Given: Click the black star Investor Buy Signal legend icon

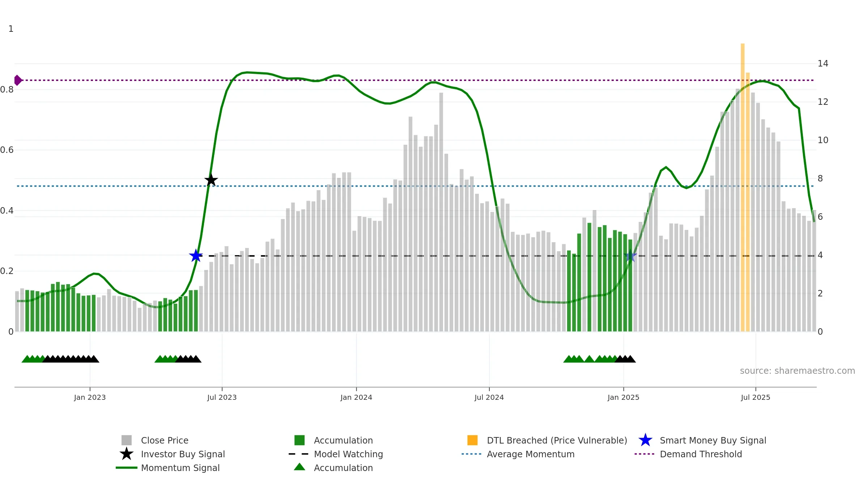Looking at the screenshot, I should click(x=127, y=454).
